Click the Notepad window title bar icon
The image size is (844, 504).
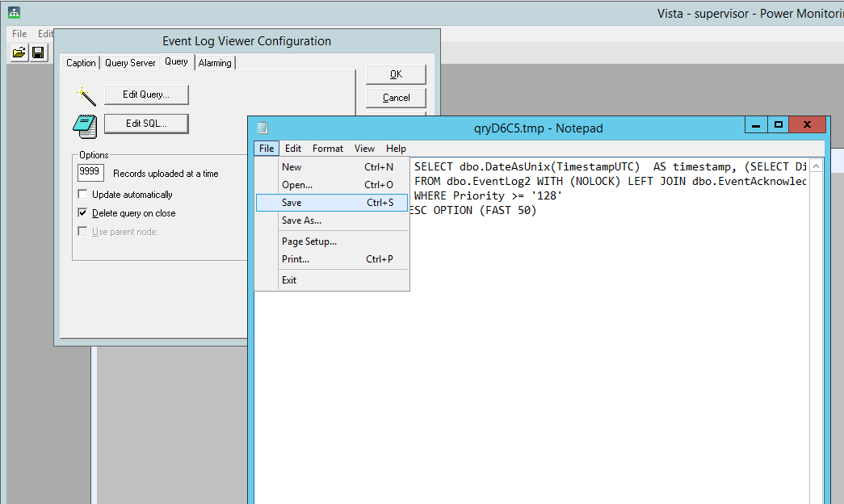tap(262, 128)
